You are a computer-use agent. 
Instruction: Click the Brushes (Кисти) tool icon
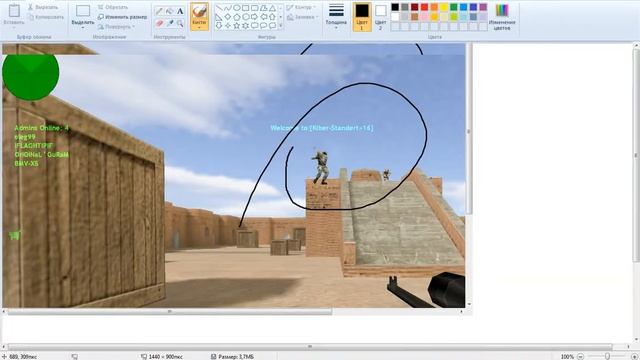(x=199, y=11)
